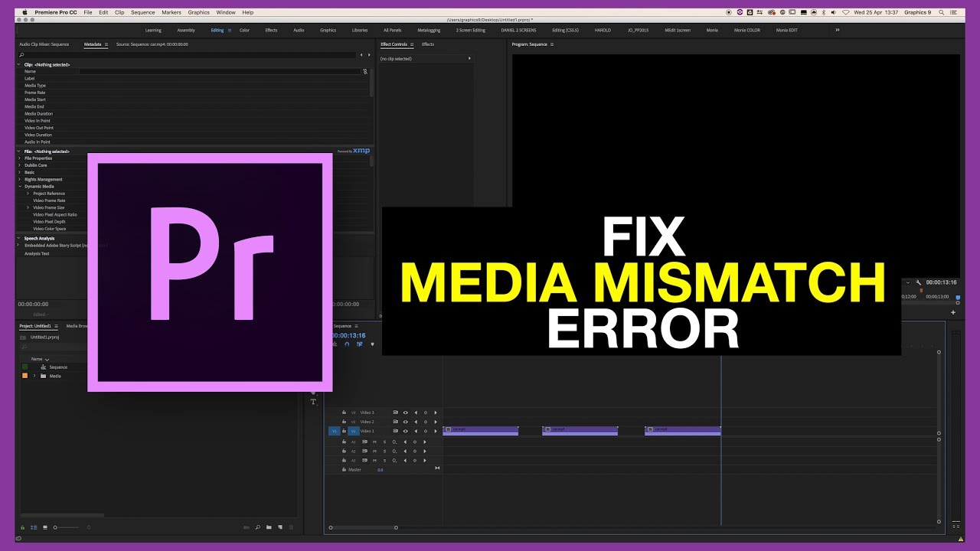Select the third car.mp4 clip on V1
The height and width of the screenshot is (551, 980).
point(683,431)
